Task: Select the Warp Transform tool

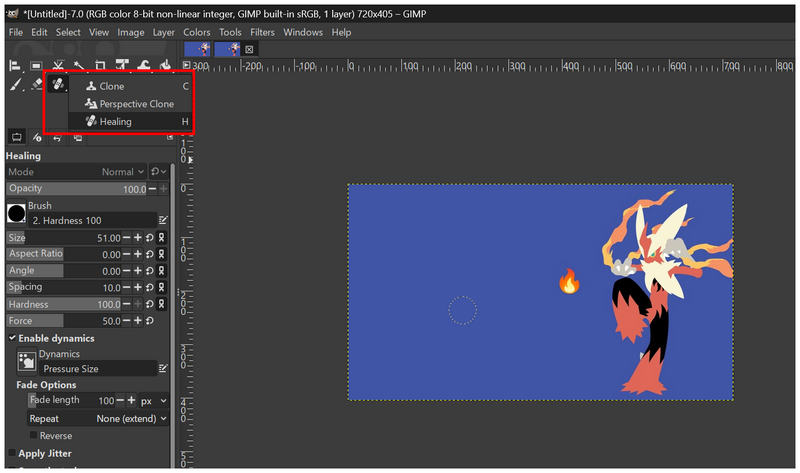Action: 144,65
